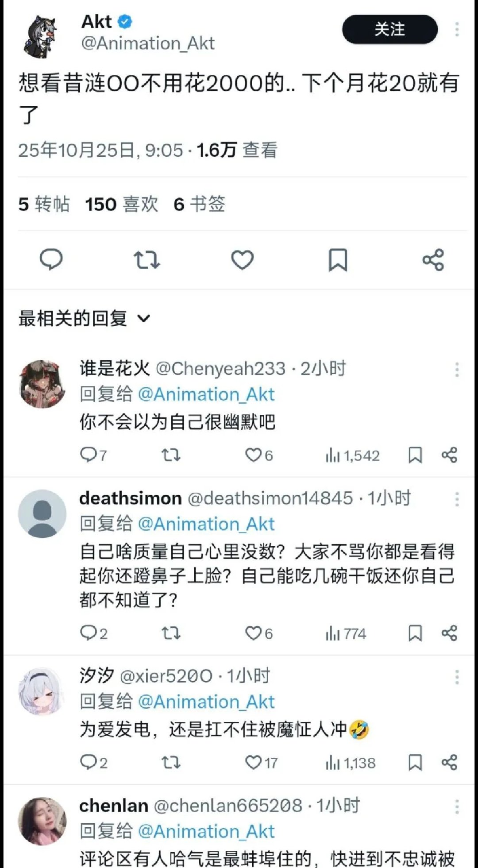Bookmark 汐汐's reply
The width and height of the screenshot is (478, 868).
pos(415,763)
